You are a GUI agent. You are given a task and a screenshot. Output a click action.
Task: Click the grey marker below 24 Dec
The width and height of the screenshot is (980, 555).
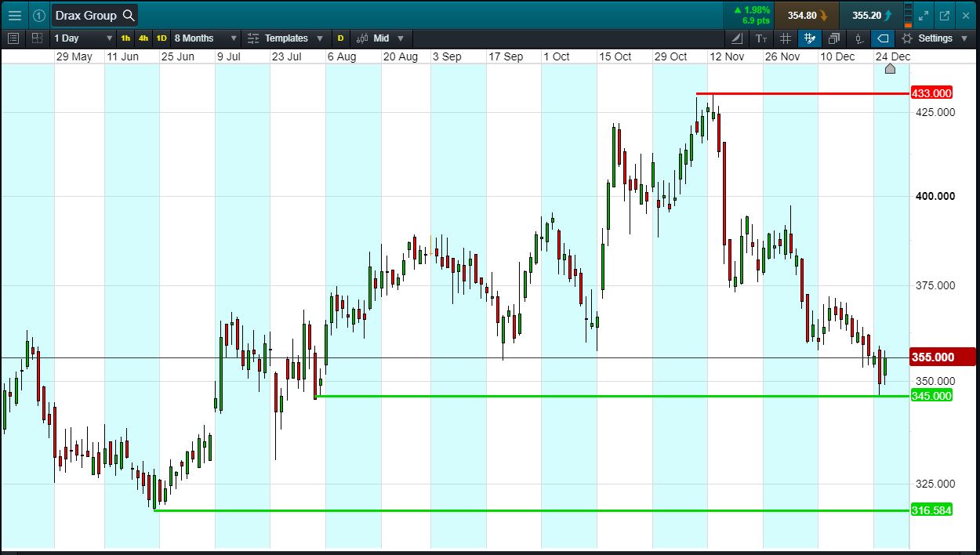pos(890,69)
